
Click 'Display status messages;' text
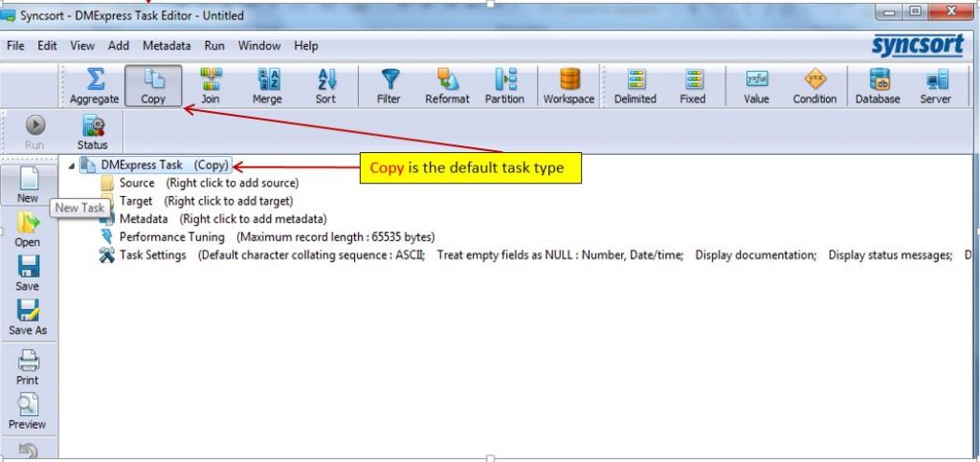[891, 255]
